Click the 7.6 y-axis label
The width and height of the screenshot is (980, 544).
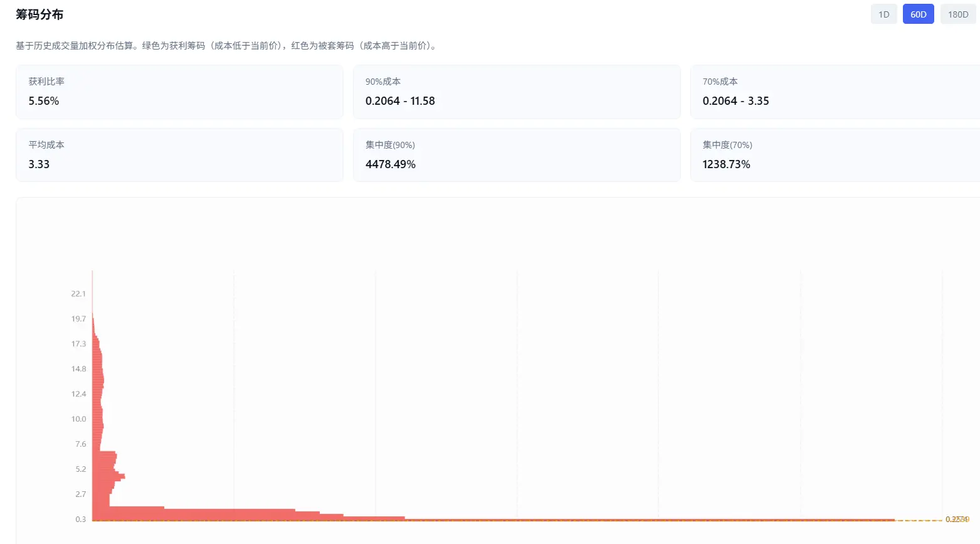click(81, 444)
